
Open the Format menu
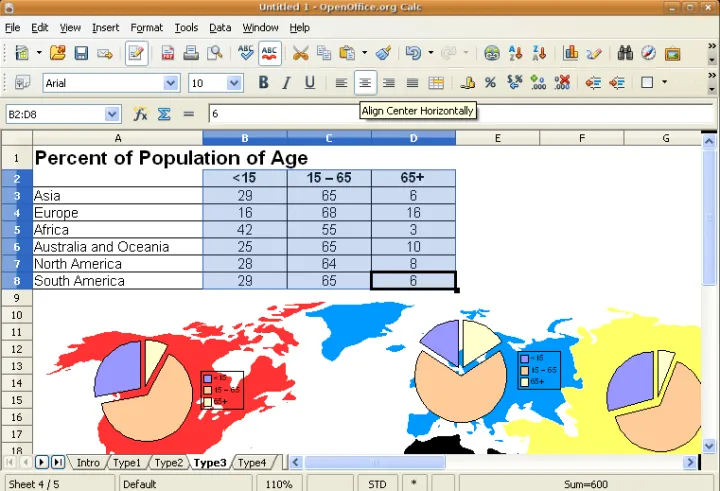146,28
